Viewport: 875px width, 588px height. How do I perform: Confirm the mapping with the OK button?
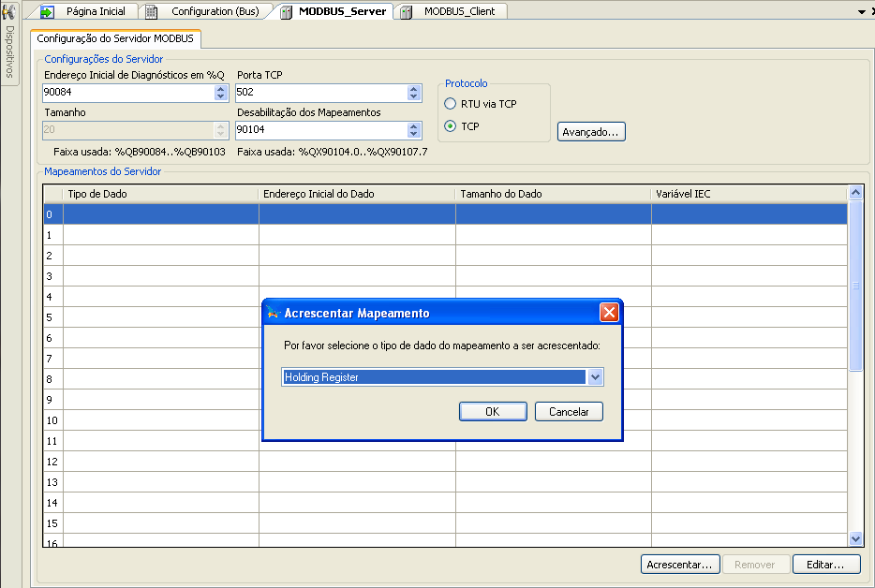pyautogui.click(x=493, y=412)
